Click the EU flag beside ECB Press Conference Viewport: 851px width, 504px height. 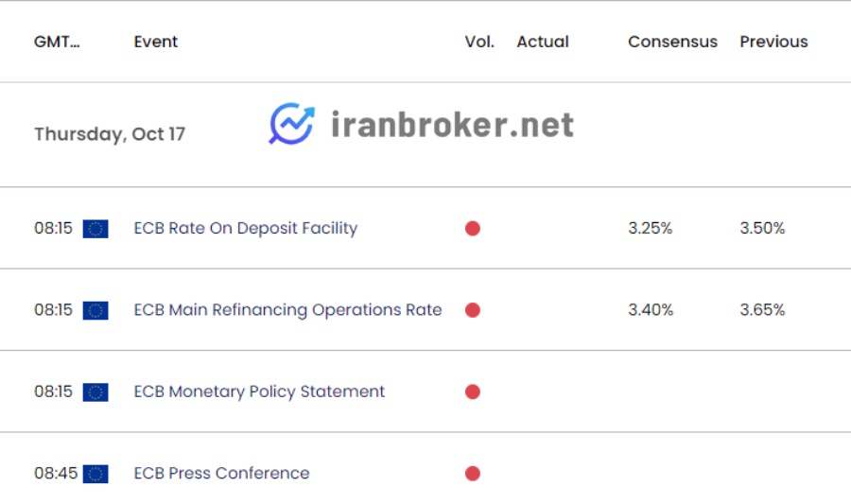coord(96,474)
